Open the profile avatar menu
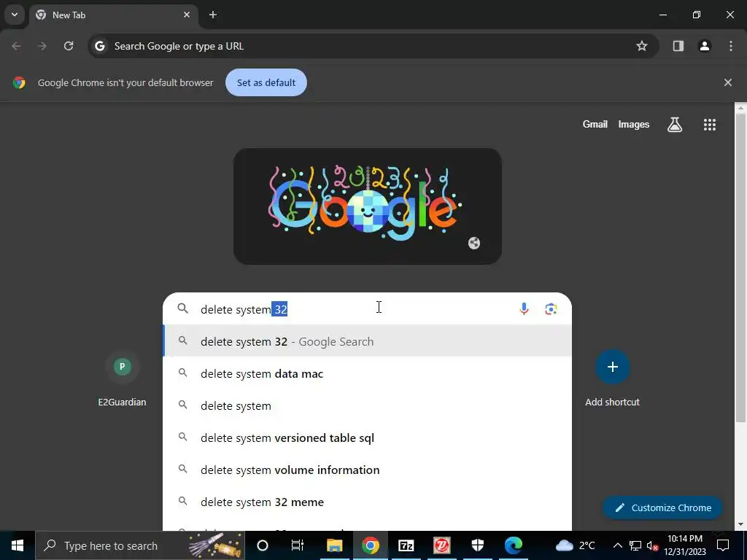747x560 pixels. [x=705, y=46]
